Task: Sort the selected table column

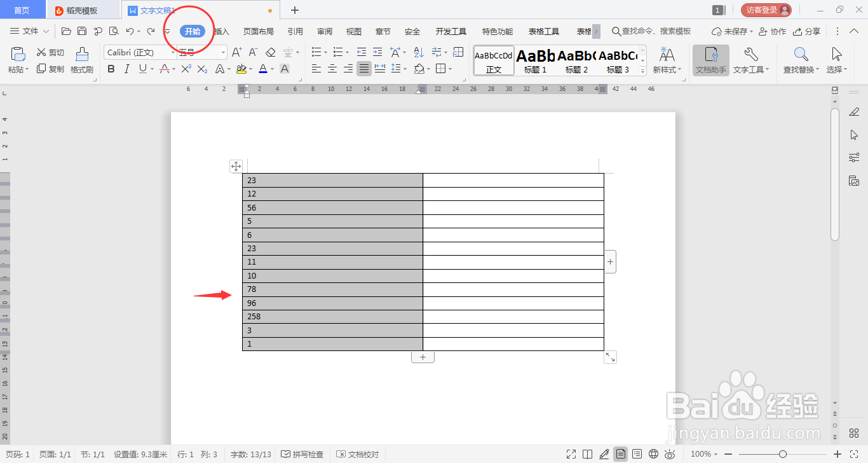Action: click(418, 52)
